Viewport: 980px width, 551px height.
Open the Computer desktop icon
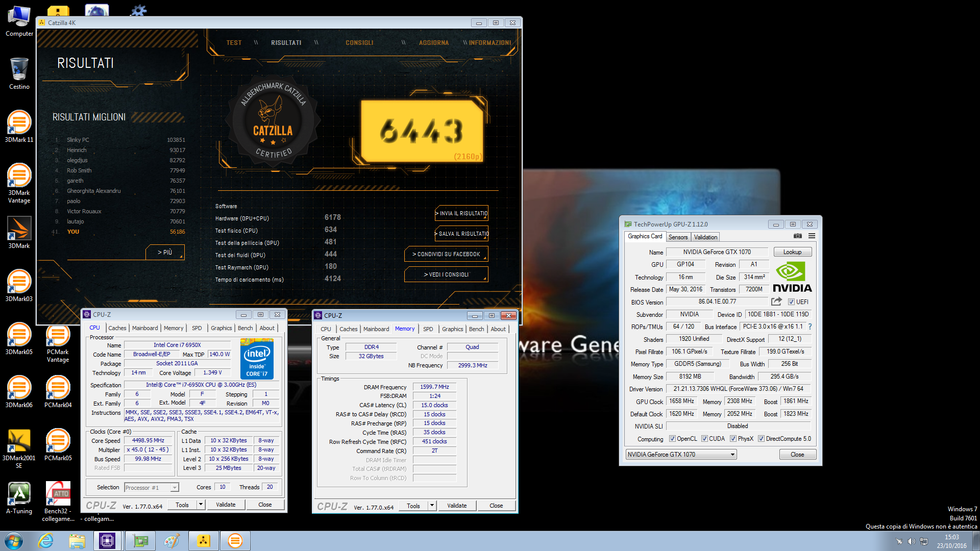(x=19, y=21)
